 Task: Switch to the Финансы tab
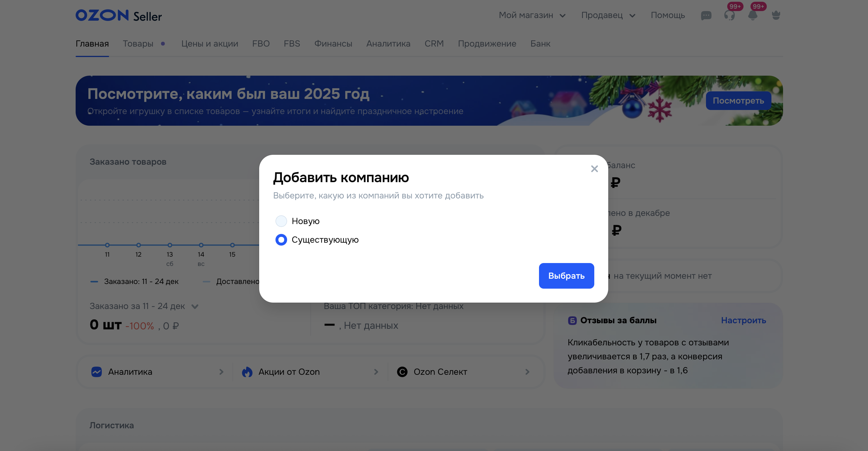click(x=333, y=44)
